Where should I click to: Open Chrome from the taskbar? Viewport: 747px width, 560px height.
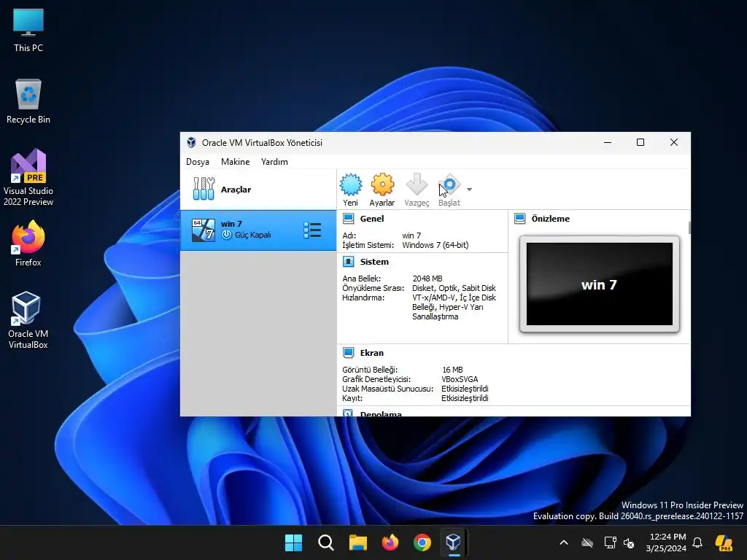tap(422, 542)
